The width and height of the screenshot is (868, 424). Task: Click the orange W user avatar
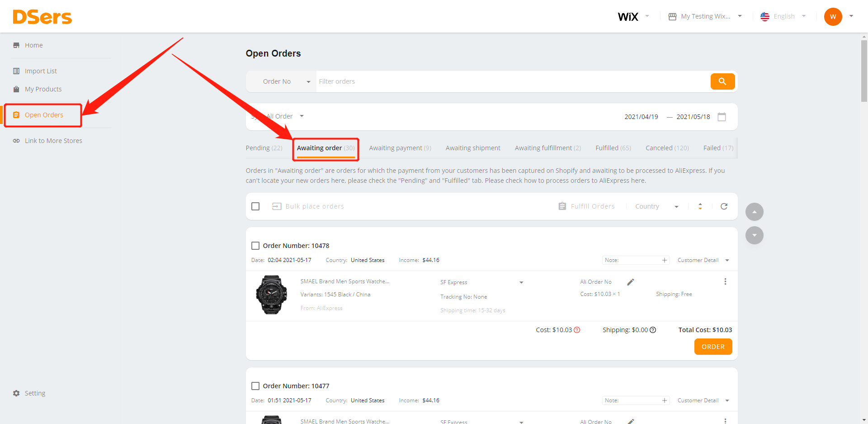(x=833, y=17)
